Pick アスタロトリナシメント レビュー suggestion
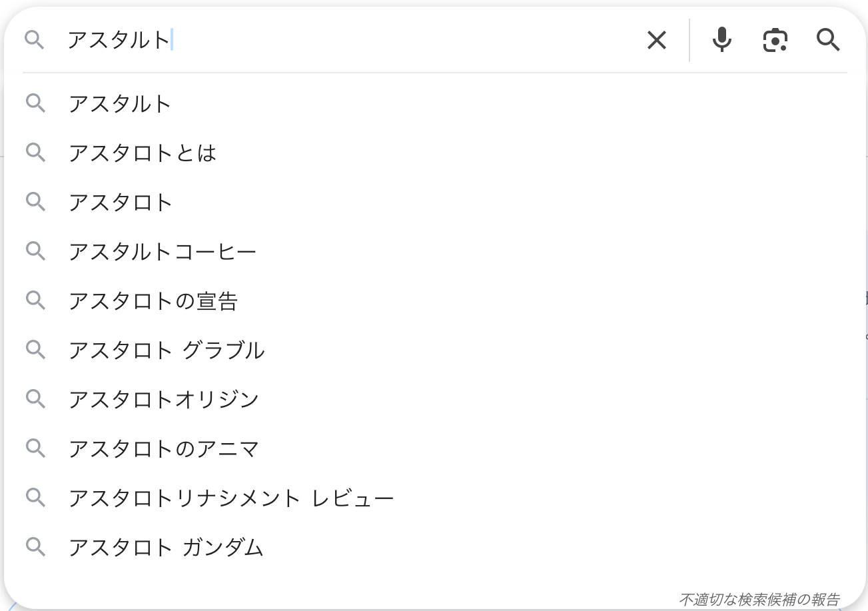The width and height of the screenshot is (868, 611). 231,498
